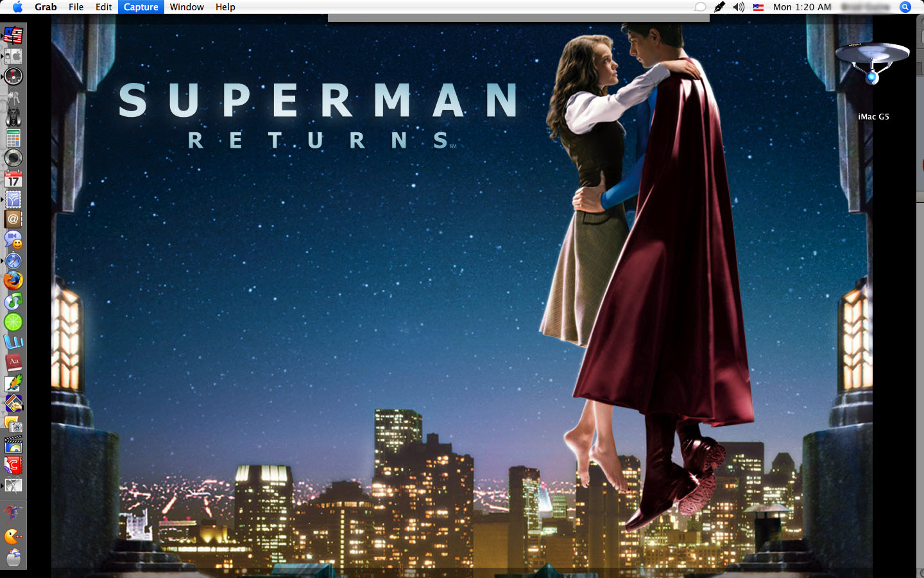Launch LimeWire green lime icon
The width and height of the screenshot is (924, 578).
click(x=13, y=322)
